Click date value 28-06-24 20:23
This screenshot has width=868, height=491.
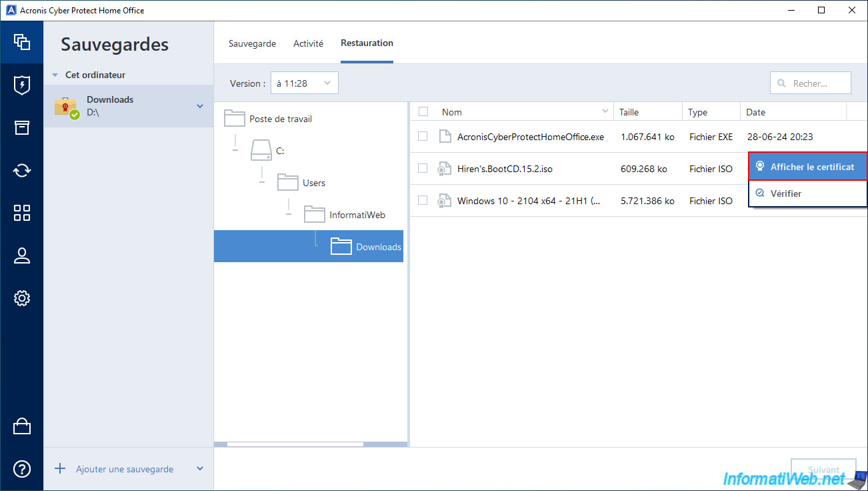[780, 137]
